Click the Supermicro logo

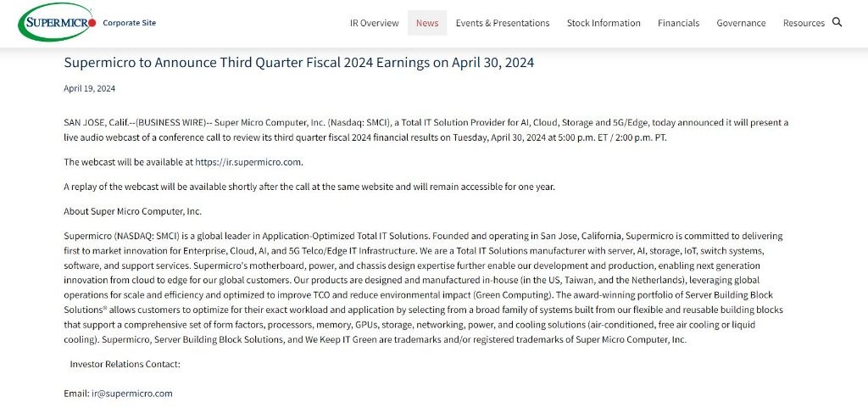coord(57,23)
